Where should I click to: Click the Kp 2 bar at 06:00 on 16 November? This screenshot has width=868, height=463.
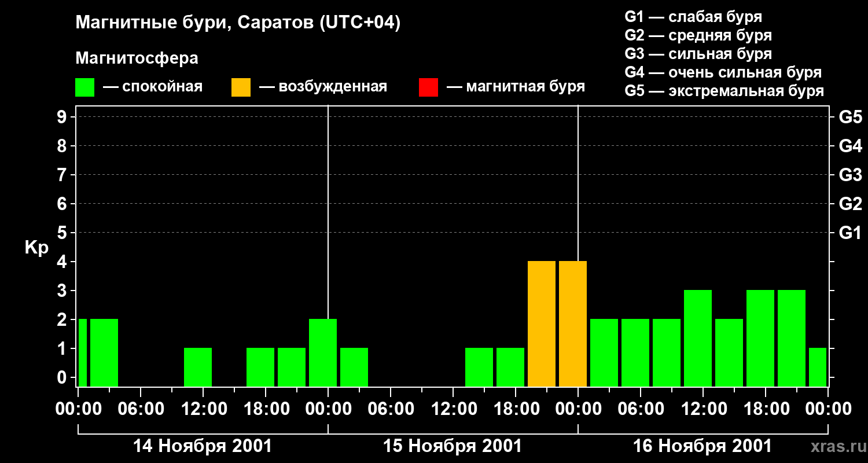click(635, 353)
